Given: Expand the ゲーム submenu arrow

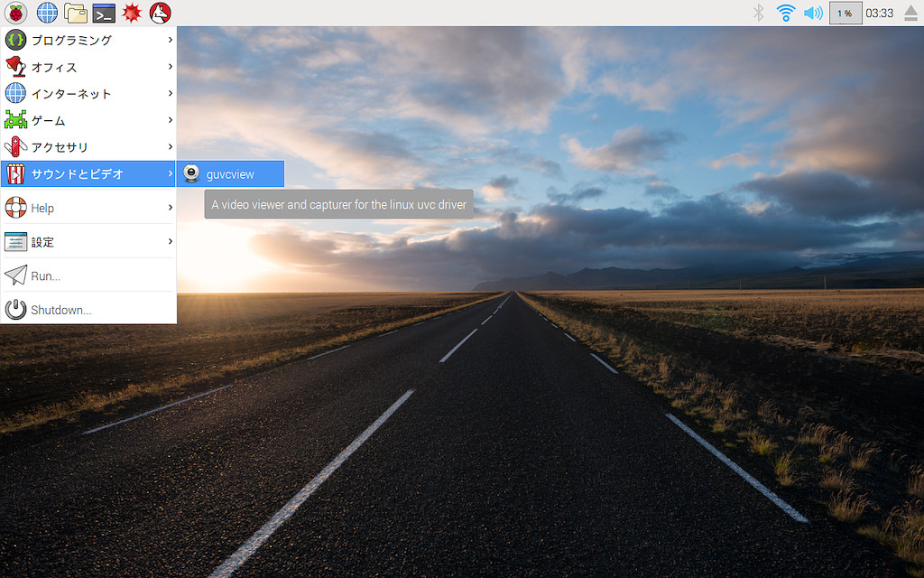Looking at the screenshot, I should (x=171, y=120).
